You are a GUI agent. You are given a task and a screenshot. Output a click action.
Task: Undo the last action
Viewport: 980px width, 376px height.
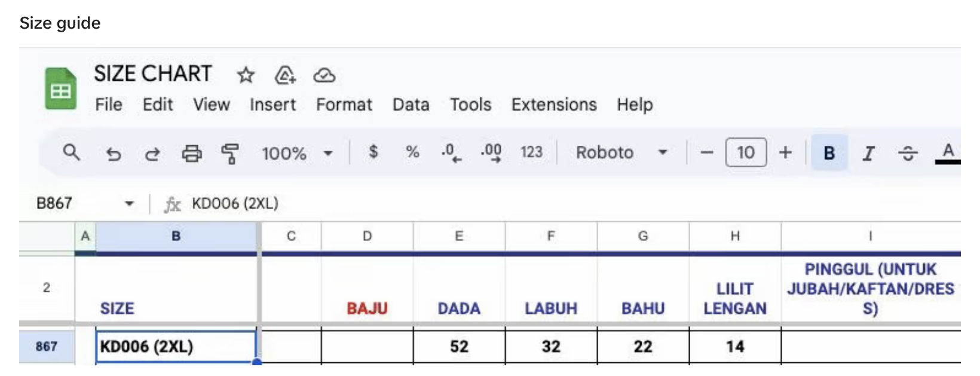pos(113,154)
